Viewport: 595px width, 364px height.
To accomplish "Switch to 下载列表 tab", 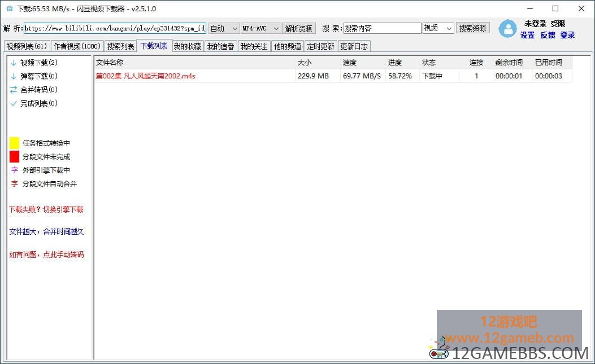I will pos(154,46).
